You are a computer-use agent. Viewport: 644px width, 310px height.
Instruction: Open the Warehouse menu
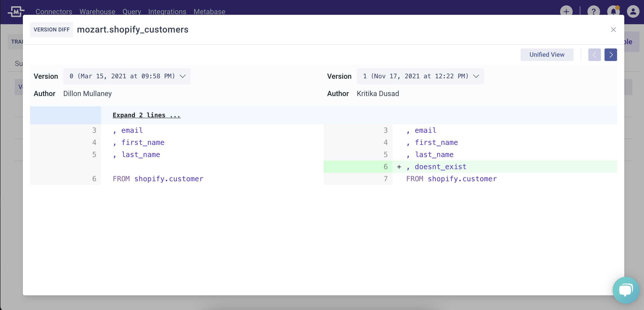coord(97,11)
